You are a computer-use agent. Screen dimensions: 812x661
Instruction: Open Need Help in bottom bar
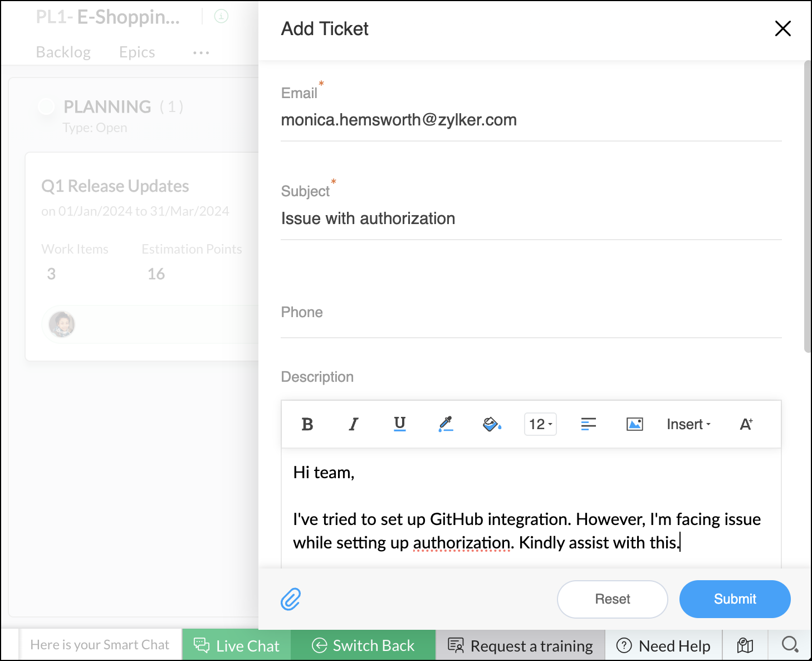pos(663,645)
